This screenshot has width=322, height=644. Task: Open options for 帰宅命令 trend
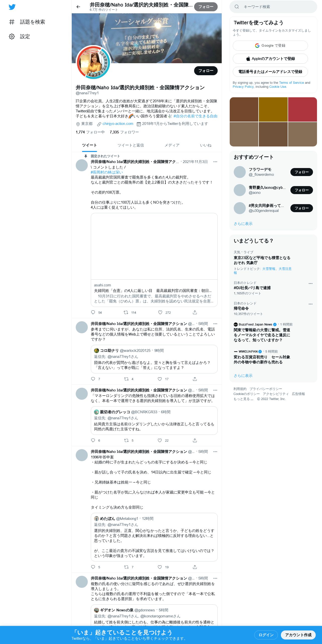click(x=310, y=304)
